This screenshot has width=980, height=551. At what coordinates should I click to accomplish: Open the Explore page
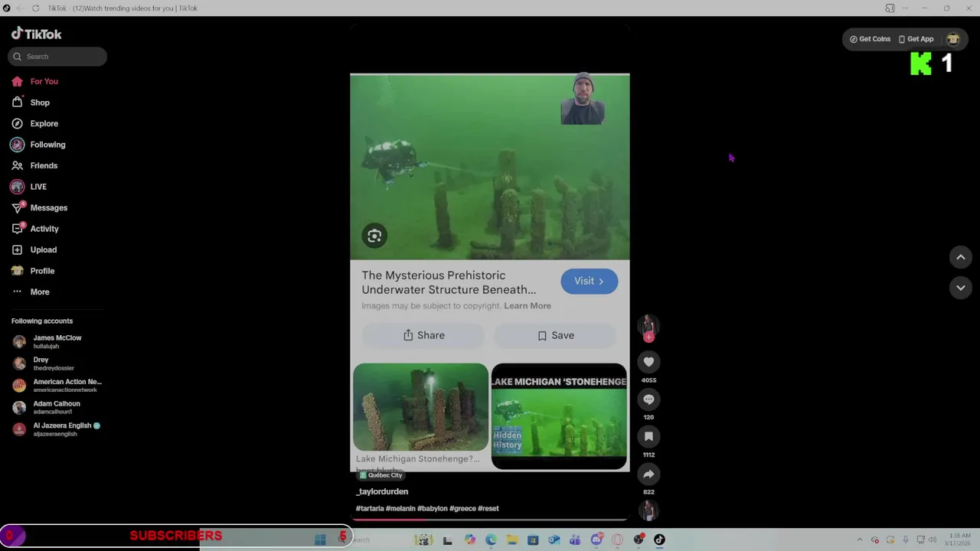tap(34, 123)
